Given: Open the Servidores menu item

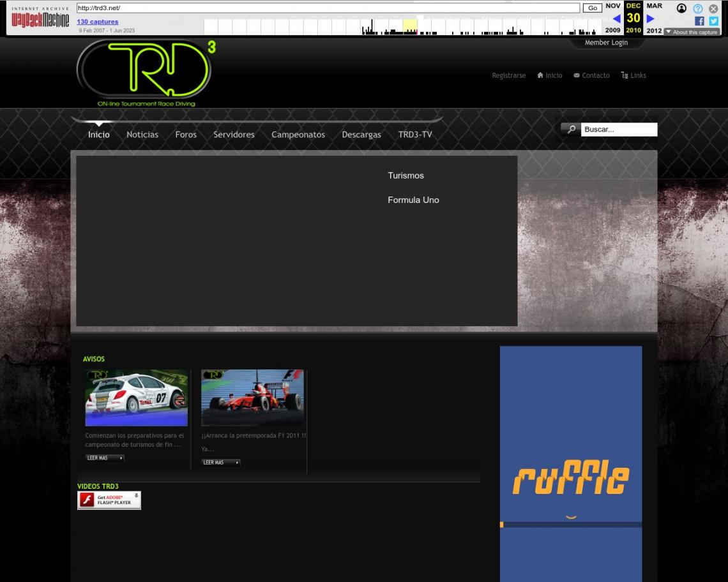Looking at the screenshot, I should [x=234, y=135].
